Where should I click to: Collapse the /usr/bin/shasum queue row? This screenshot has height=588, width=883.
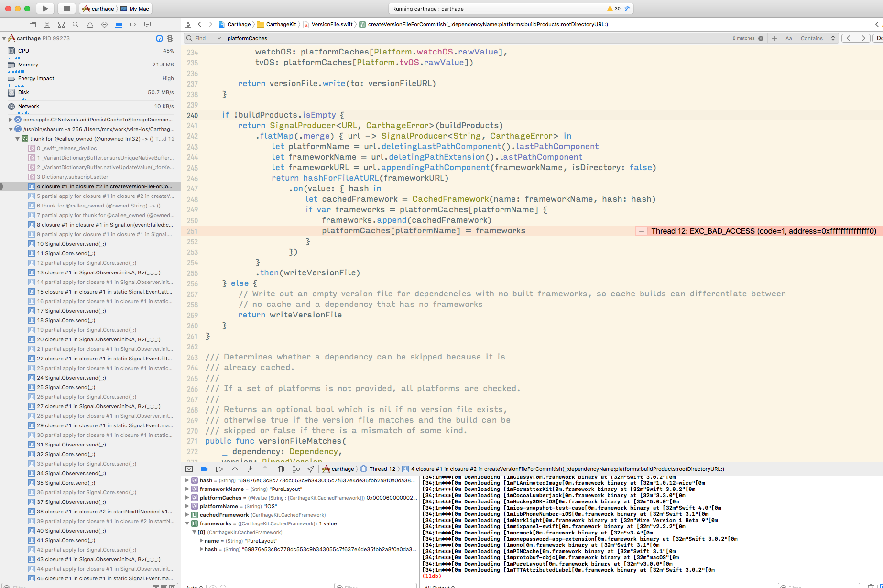click(11, 129)
